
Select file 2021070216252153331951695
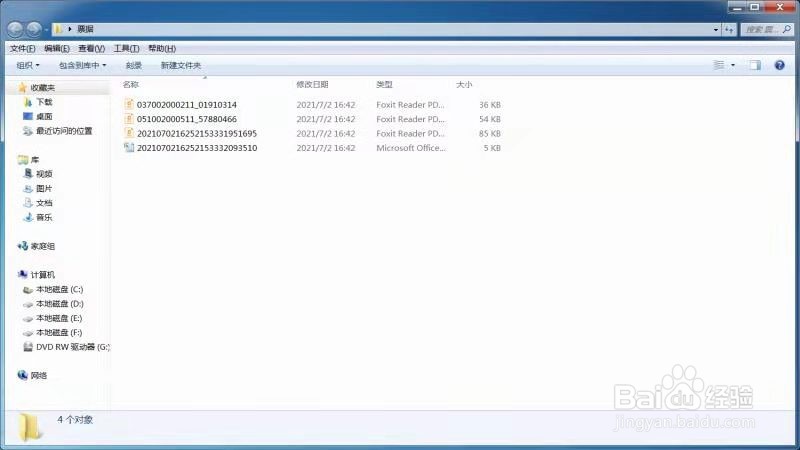[197, 133]
